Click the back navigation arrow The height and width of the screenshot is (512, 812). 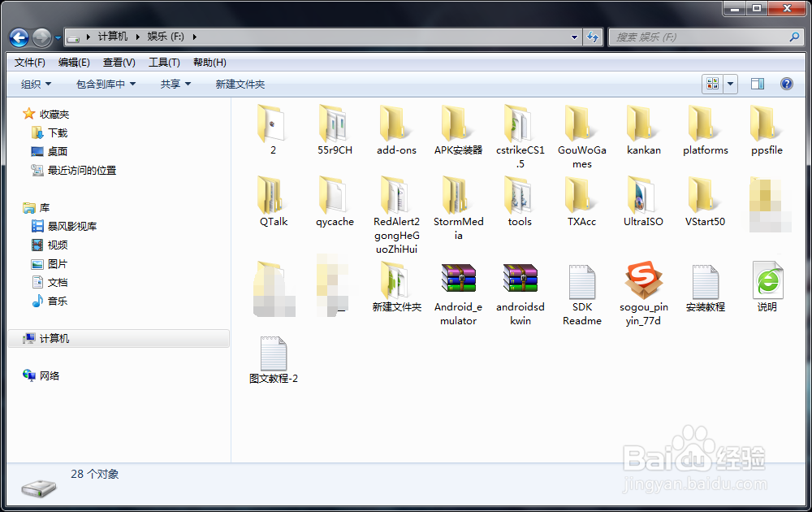18,37
